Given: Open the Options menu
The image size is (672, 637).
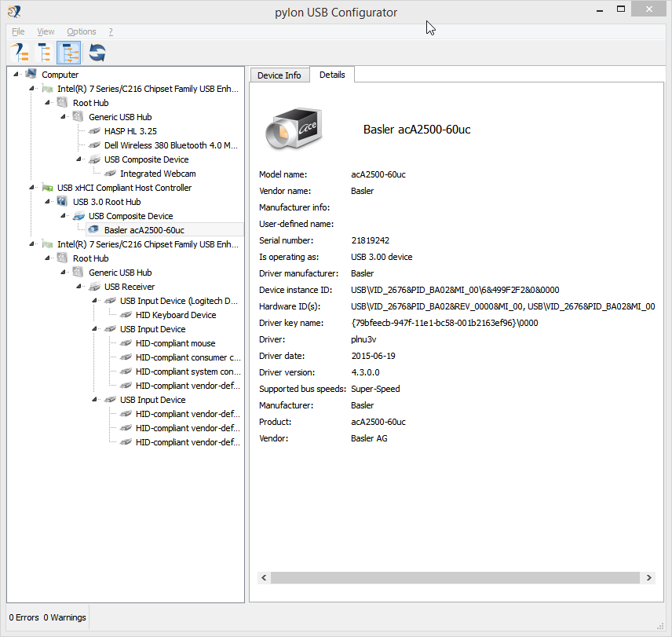Looking at the screenshot, I should 82,31.
